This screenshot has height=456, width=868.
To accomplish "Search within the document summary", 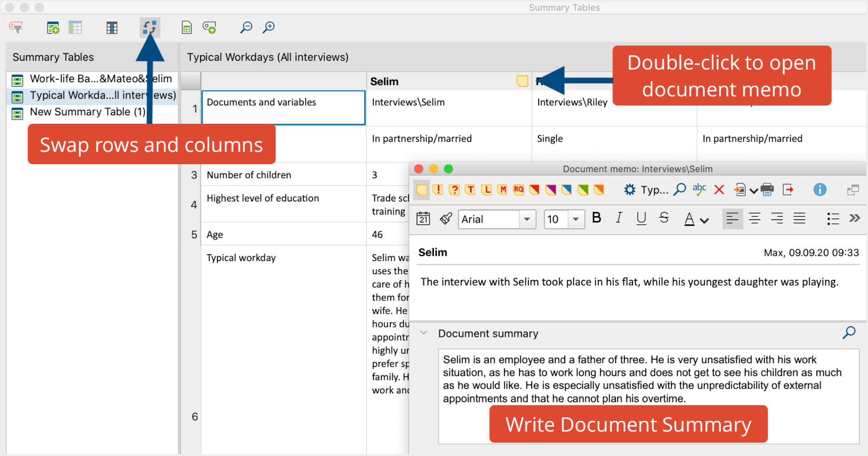I will coord(849,333).
